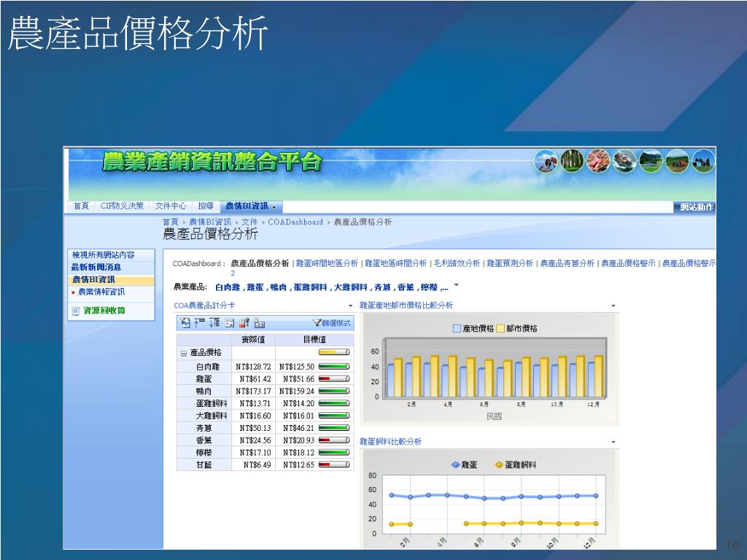
Task: Open the 雞蛋時間地區分析 dashboard link
Action: tap(327, 263)
